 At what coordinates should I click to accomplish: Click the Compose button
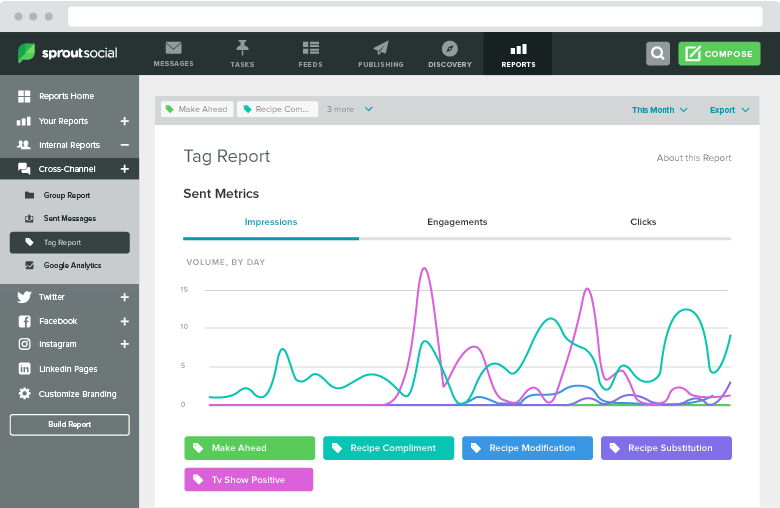tap(719, 54)
